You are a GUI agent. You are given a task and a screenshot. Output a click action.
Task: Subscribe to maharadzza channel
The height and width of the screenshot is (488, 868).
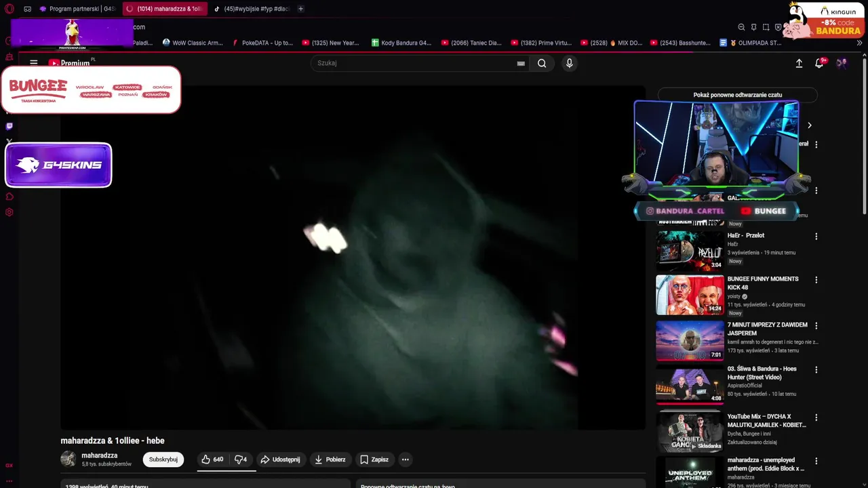(163, 460)
